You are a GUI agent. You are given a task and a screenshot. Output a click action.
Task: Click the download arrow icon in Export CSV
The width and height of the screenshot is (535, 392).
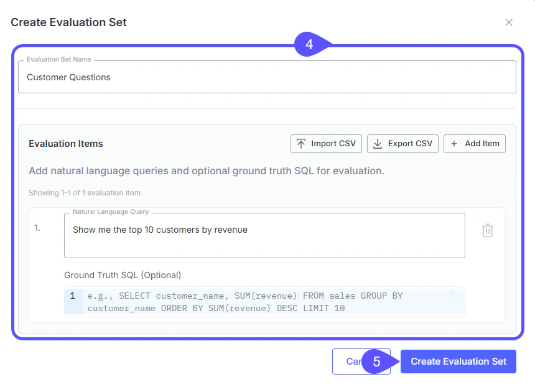point(378,144)
